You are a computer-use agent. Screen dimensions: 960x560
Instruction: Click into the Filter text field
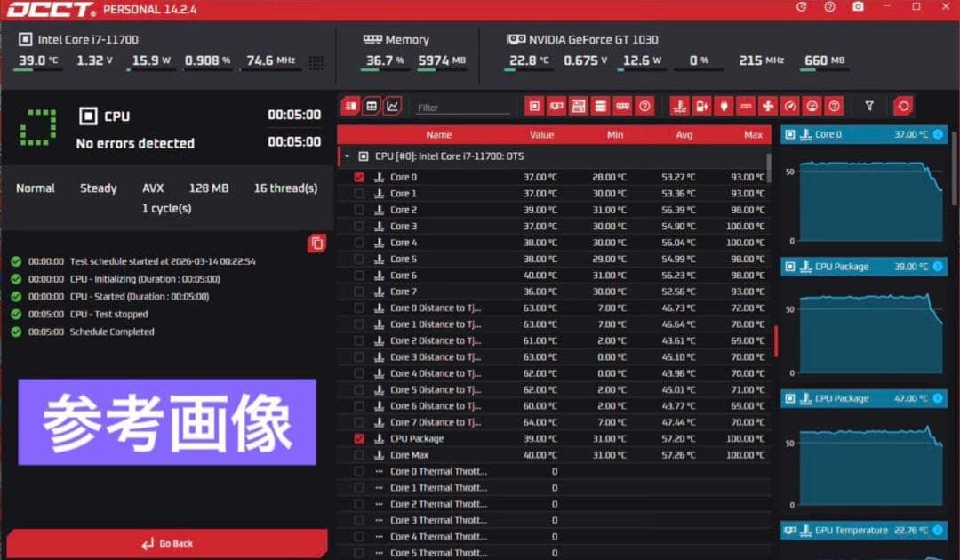tap(462, 107)
